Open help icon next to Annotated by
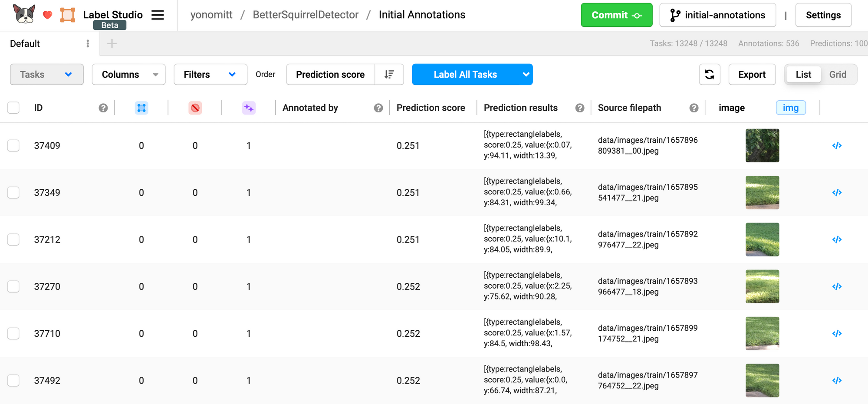Screen dimensions: 868x404 (x=378, y=108)
